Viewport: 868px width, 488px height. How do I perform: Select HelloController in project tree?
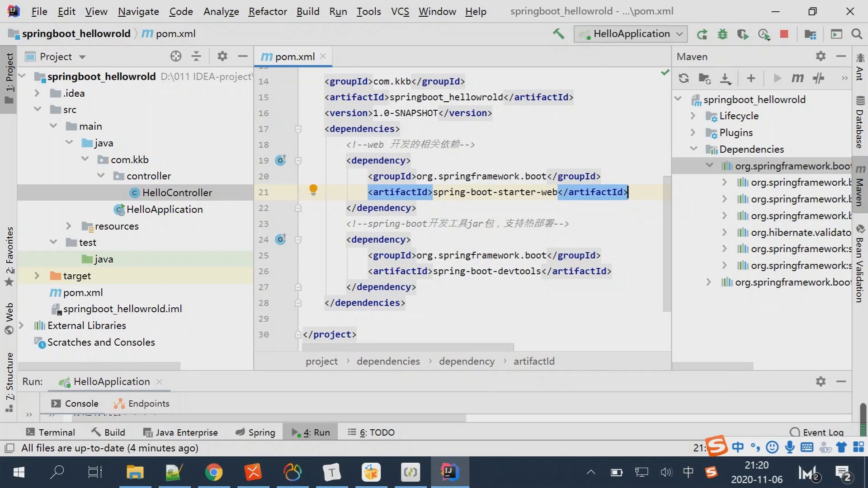(x=177, y=192)
